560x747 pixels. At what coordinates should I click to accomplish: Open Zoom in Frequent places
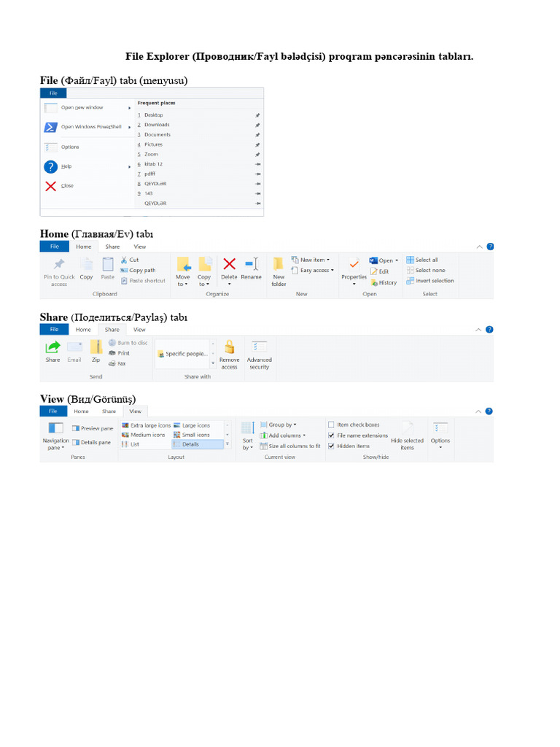click(152, 155)
